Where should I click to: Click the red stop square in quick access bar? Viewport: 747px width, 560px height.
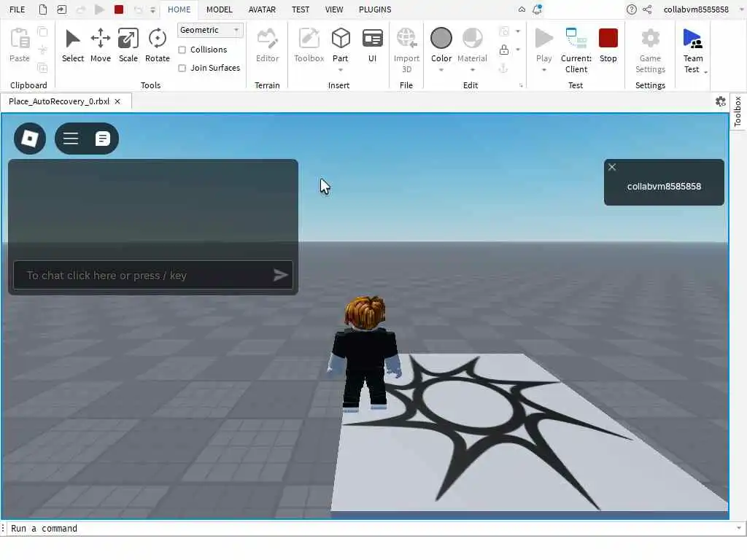click(x=119, y=9)
